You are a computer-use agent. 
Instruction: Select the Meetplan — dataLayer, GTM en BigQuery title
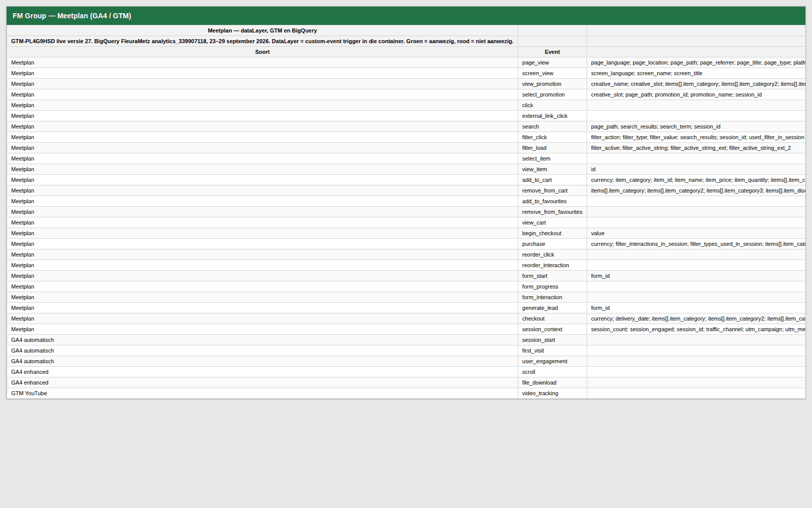click(x=262, y=30)
